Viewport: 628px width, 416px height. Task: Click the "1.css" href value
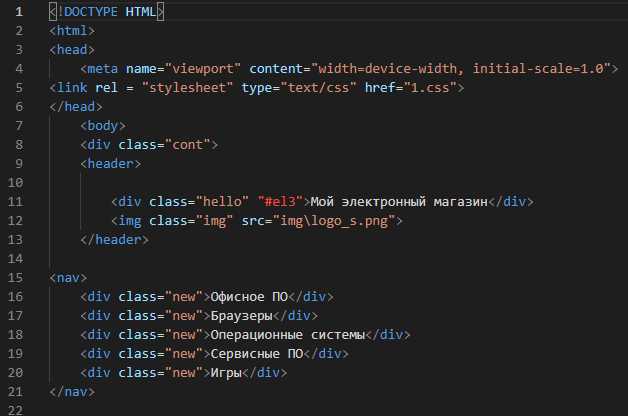pos(430,87)
